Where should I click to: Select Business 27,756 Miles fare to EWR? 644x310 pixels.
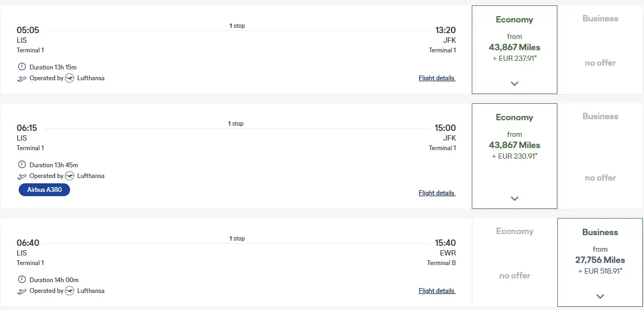(600, 260)
